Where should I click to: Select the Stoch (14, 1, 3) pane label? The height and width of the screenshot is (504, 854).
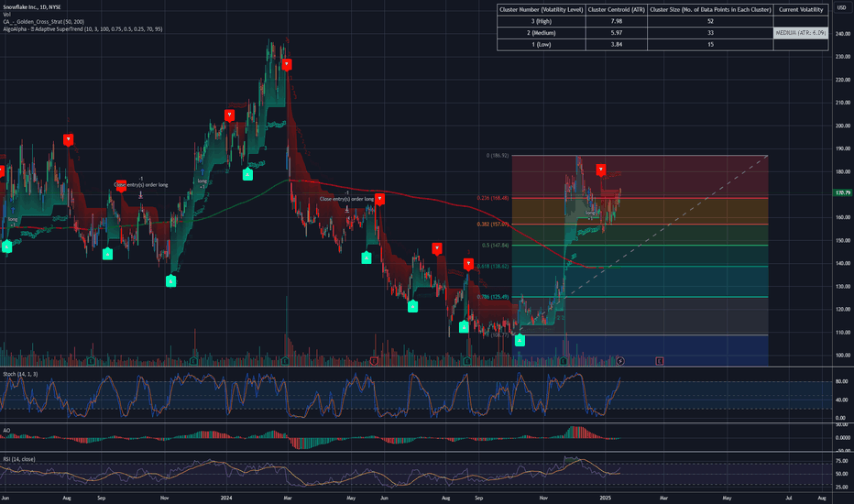(20, 374)
